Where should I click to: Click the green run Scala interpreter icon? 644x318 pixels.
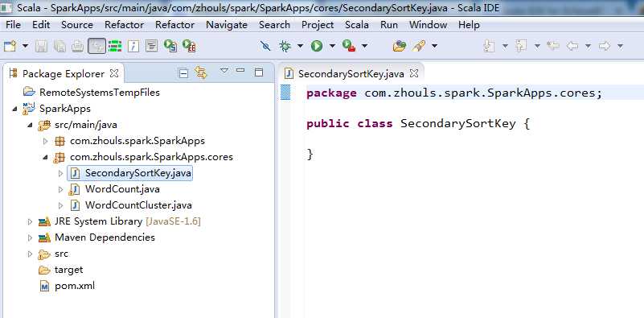click(170, 46)
